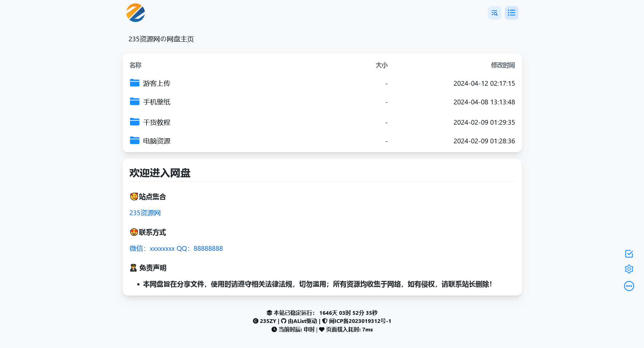Open the search icon button
The height and width of the screenshot is (348, 644).
click(x=494, y=13)
